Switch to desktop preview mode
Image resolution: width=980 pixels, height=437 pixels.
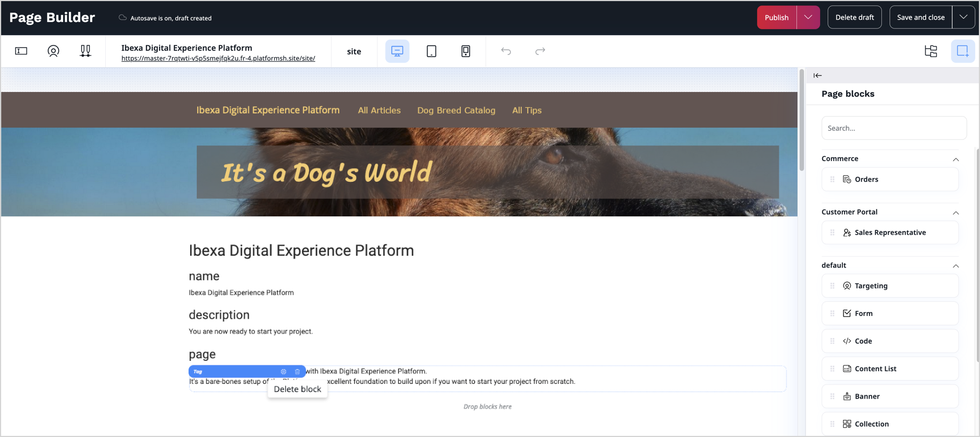click(397, 51)
